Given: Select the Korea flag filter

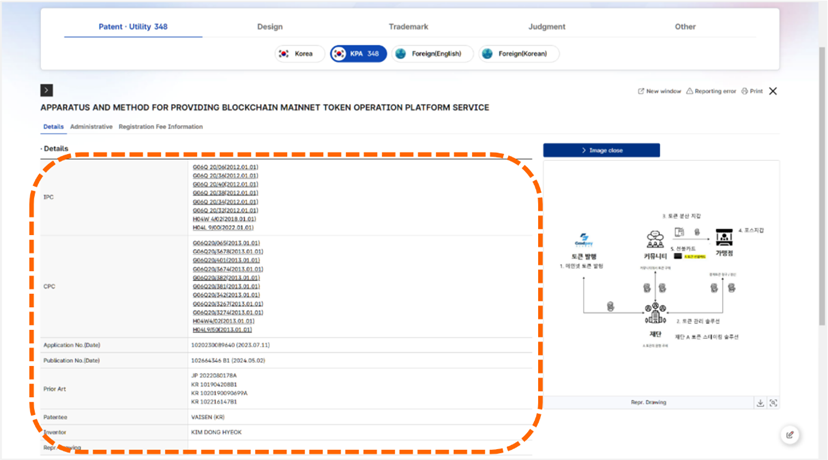Looking at the screenshot, I should [x=296, y=54].
